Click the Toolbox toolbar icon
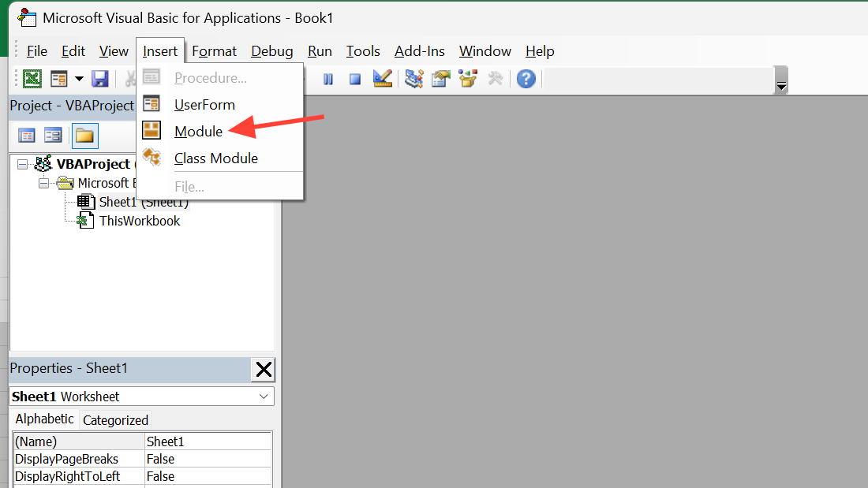This screenshot has height=488, width=868. tap(496, 79)
